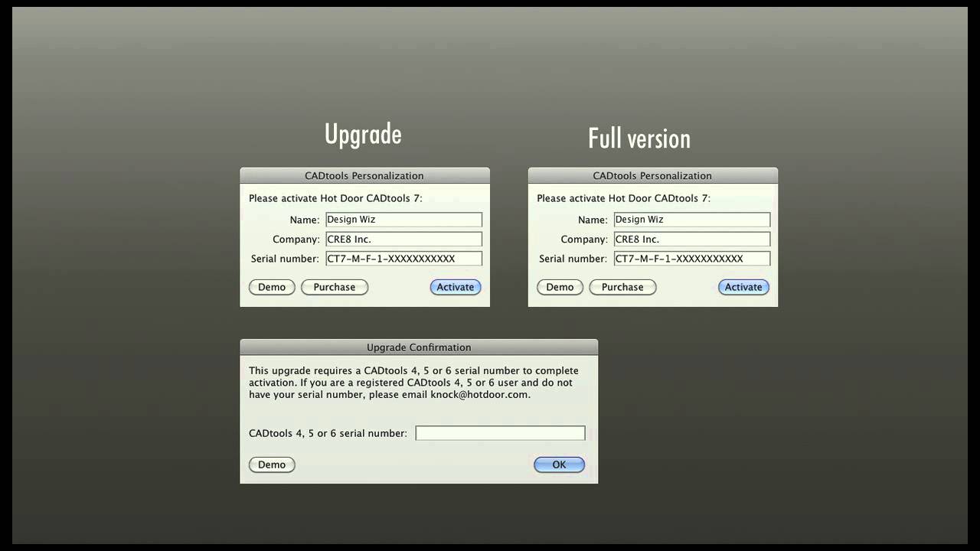Image resolution: width=980 pixels, height=551 pixels.
Task: Focus the Company field in Full version dialog
Action: (x=692, y=240)
